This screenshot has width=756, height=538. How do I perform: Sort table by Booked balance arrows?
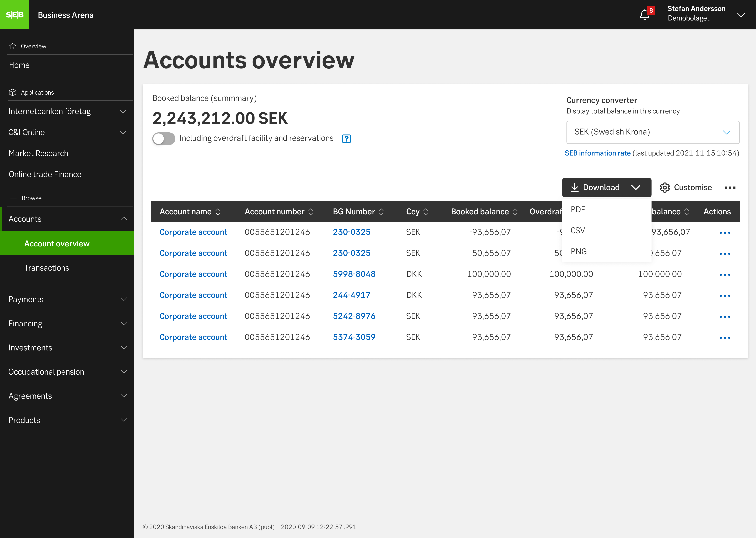515,212
